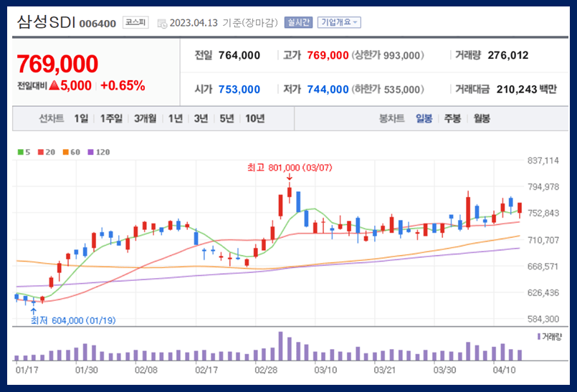Click the red up-triangle next to 5,000

tap(54, 86)
